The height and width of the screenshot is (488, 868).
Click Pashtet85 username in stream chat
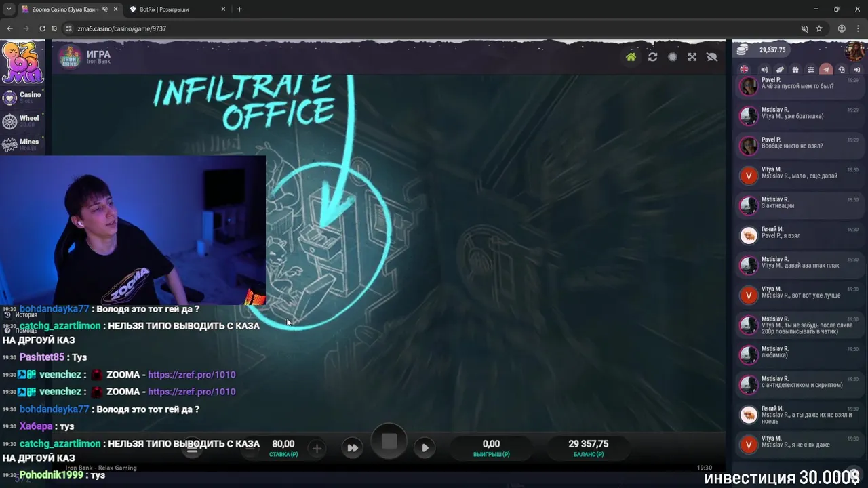42,357
